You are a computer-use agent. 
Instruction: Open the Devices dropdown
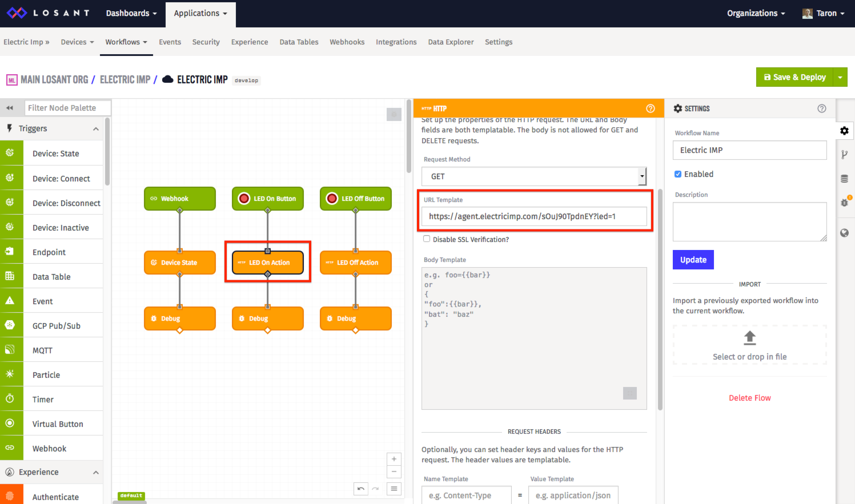(77, 42)
